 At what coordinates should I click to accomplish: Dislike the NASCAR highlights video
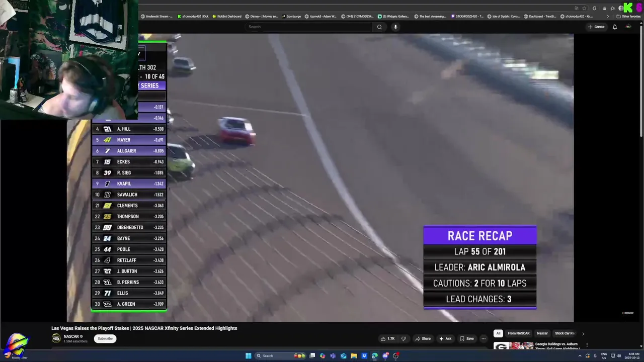404,339
